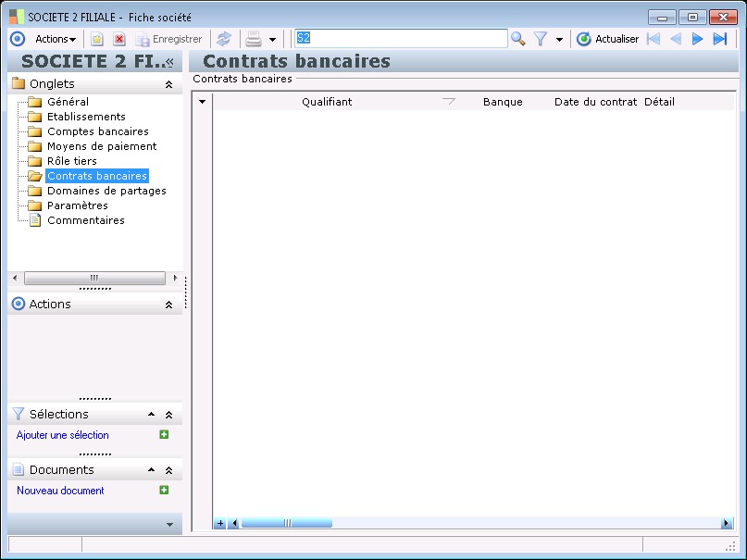Click the right arrow of the tree scrollbar
Viewport: 747px width, 560px height.
pos(175,278)
